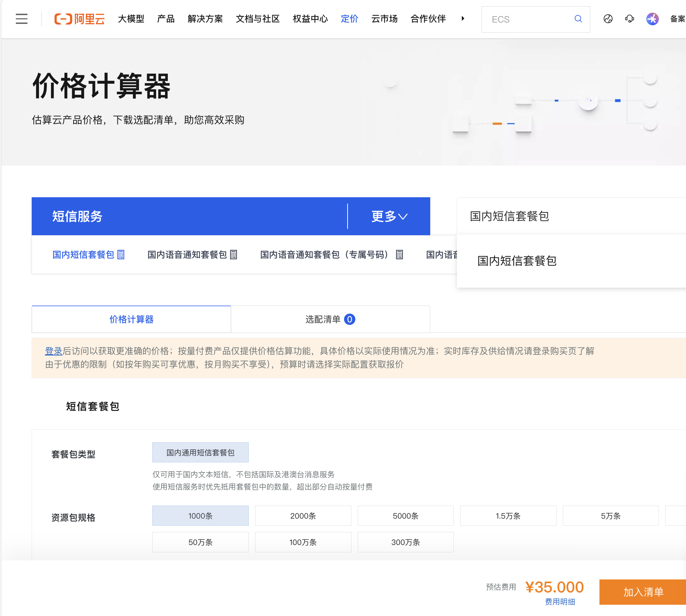The width and height of the screenshot is (686, 616).
Task: Choose the 100万条 resource package
Action: (x=303, y=542)
